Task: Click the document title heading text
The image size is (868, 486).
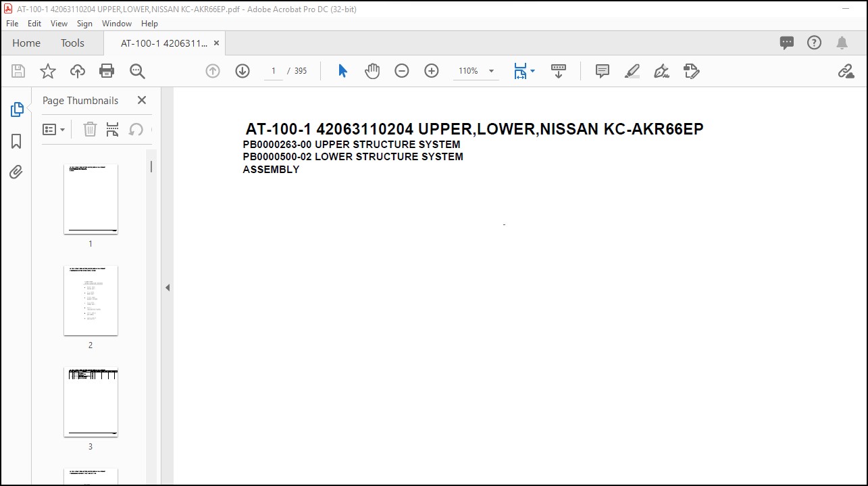Action: (x=474, y=129)
